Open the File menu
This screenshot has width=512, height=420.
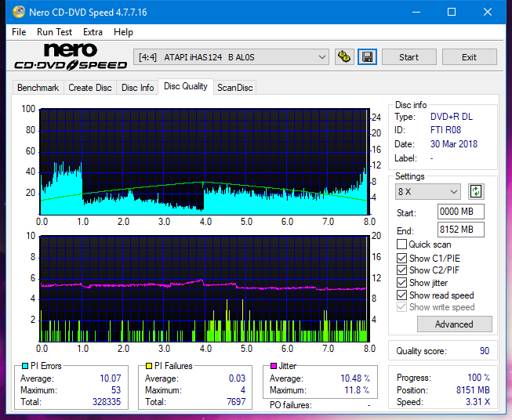tap(19, 32)
